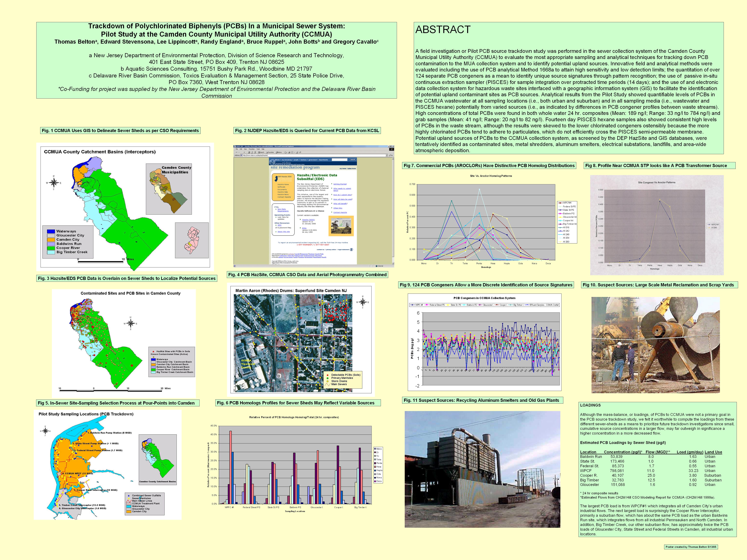
Task: Click the 'Poster created by Thomas Belton 5/13/05' note
Action: (x=691, y=547)
